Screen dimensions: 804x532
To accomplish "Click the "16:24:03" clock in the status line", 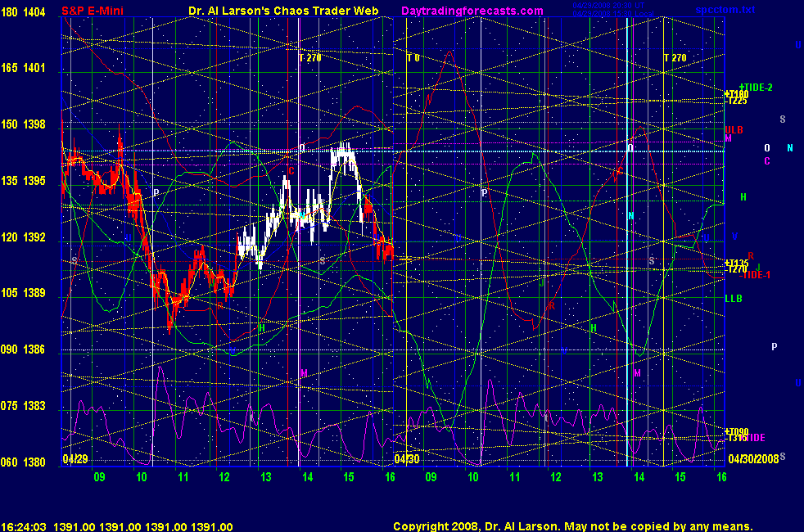I will point(24,527).
